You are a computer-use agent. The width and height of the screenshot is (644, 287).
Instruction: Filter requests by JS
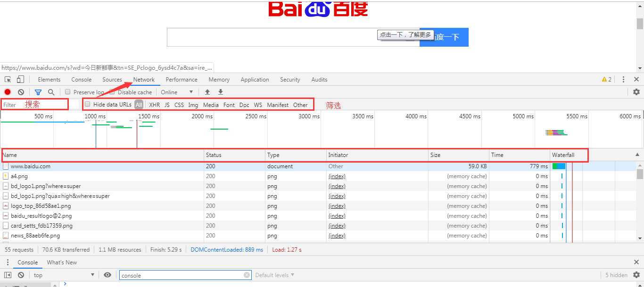tap(167, 105)
